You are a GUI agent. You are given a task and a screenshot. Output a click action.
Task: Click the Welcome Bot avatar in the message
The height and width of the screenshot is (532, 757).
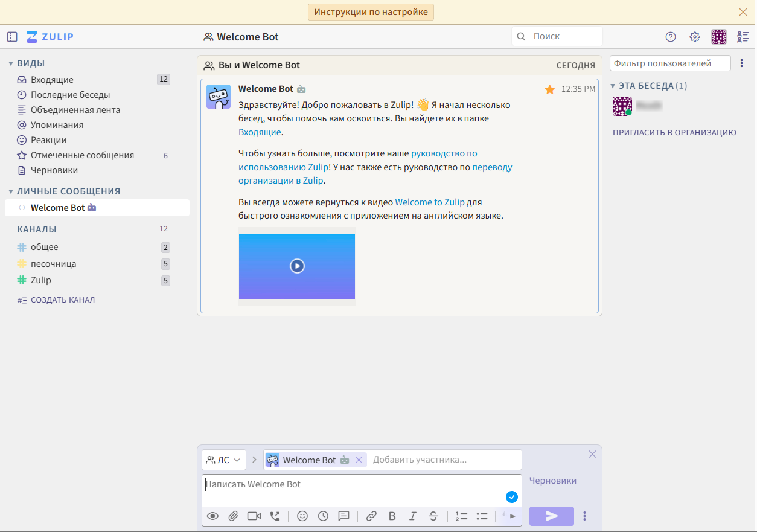point(219,97)
